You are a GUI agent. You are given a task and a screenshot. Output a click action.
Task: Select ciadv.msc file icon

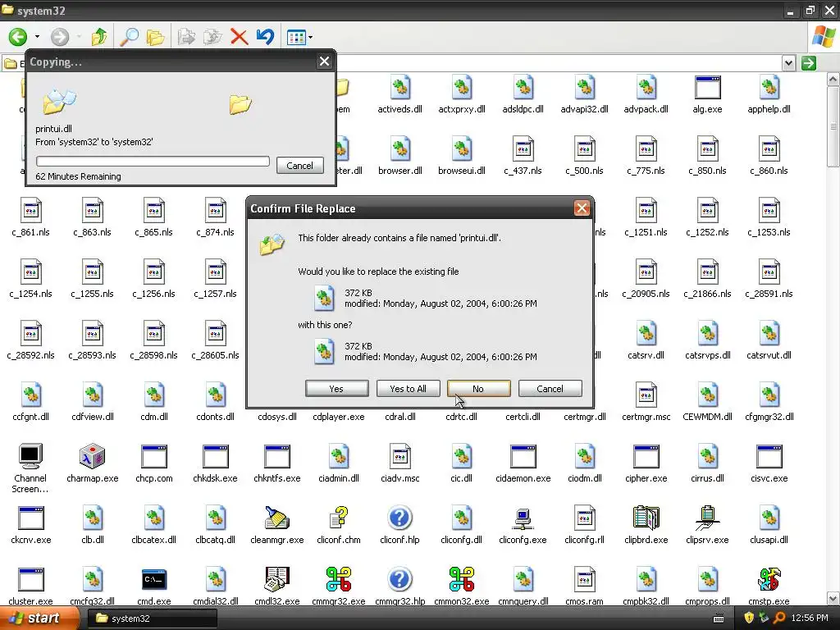(399, 457)
